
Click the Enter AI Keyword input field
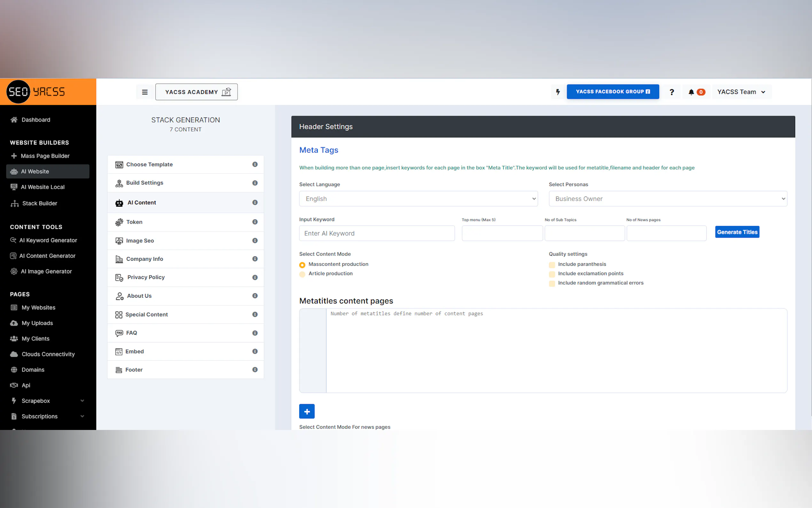coord(377,233)
